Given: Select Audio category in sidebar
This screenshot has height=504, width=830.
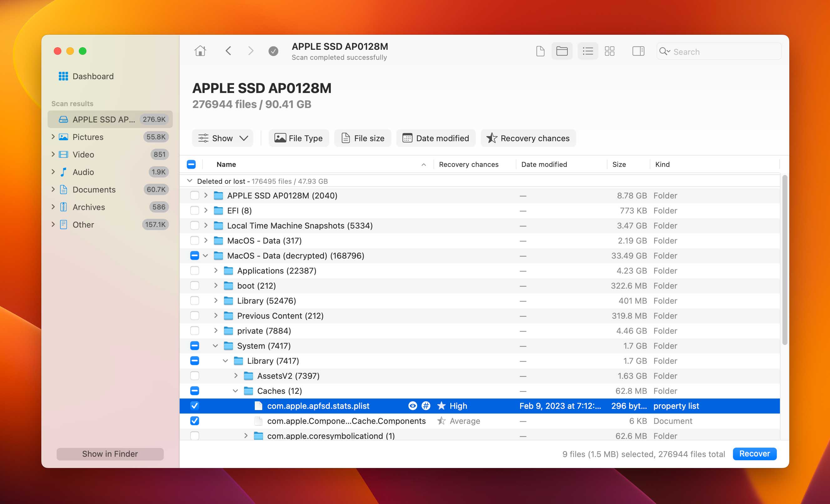Looking at the screenshot, I should tap(83, 172).
